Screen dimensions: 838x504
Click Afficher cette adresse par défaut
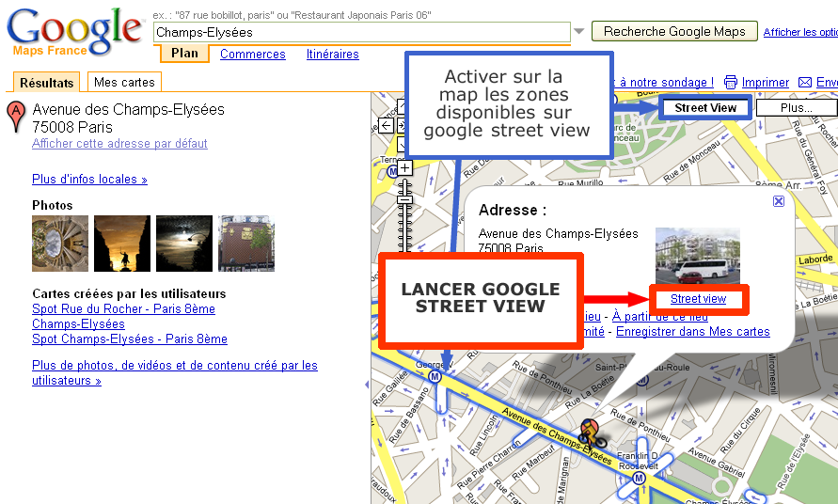click(x=119, y=143)
